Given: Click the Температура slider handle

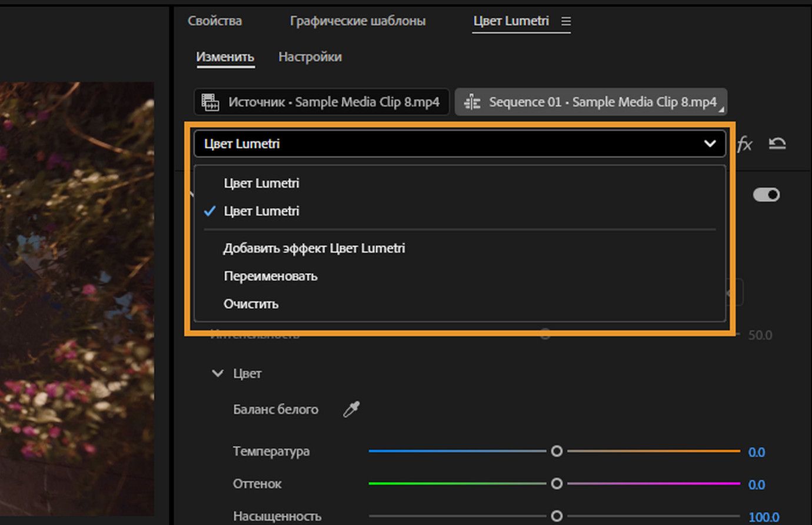Looking at the screenshot, I should [557, 451].
